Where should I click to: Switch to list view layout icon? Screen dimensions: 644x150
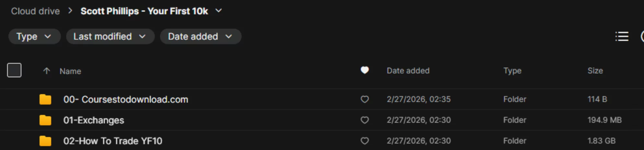point(622,36)
